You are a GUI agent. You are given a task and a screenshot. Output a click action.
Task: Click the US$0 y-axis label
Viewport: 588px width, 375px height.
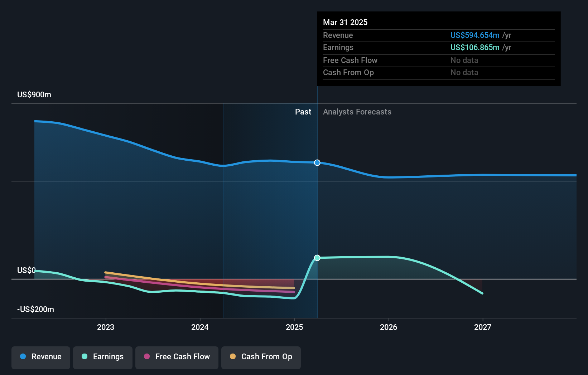pos(26,271)
